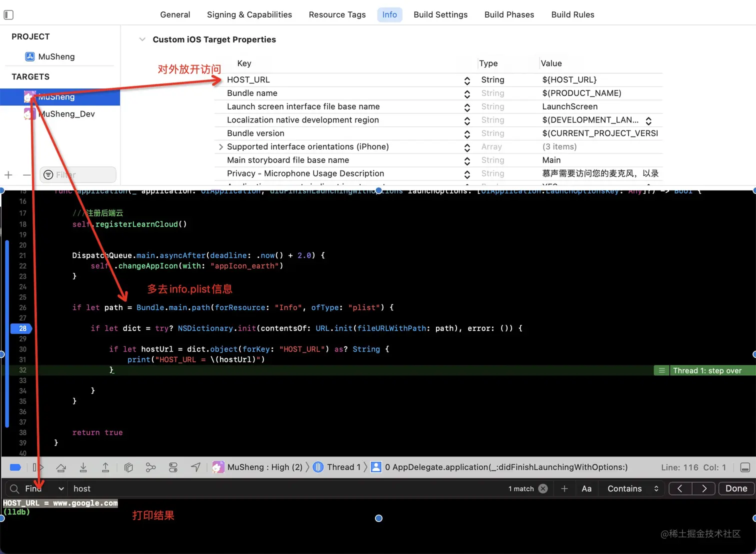The image size is (756, 554).
Task: Select the AppDelegate.application stack frame
Action: click(x=506, y=467)
